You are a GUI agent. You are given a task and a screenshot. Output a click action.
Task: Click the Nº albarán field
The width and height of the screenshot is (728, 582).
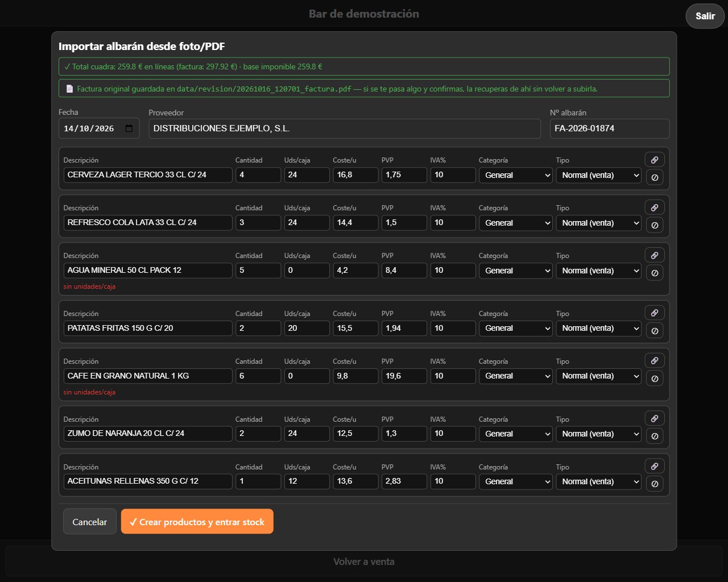(610, 128)
